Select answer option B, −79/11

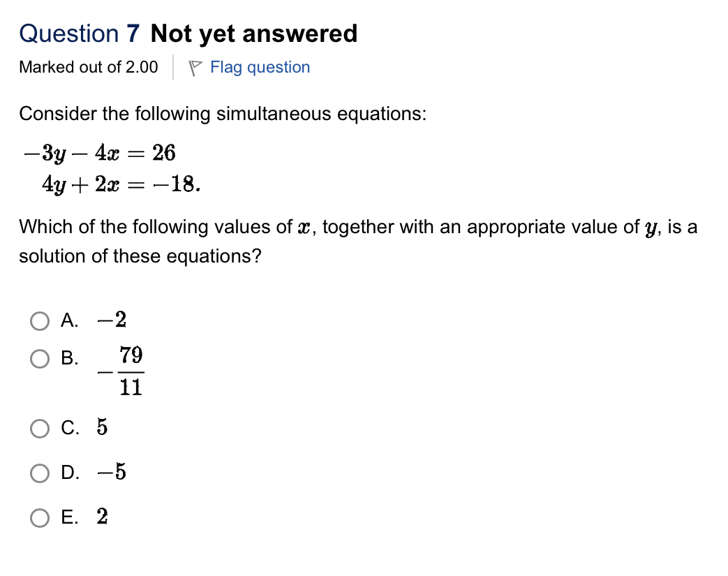(40, 359)
